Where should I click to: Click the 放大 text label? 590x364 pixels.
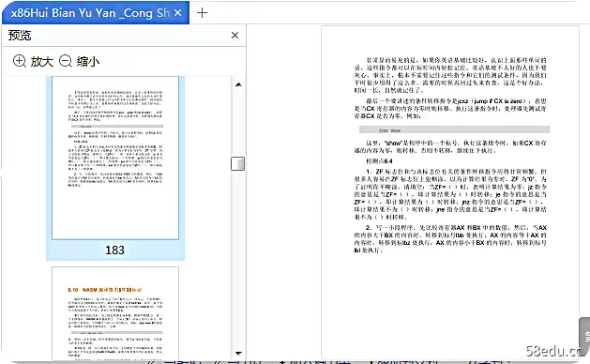42,61
